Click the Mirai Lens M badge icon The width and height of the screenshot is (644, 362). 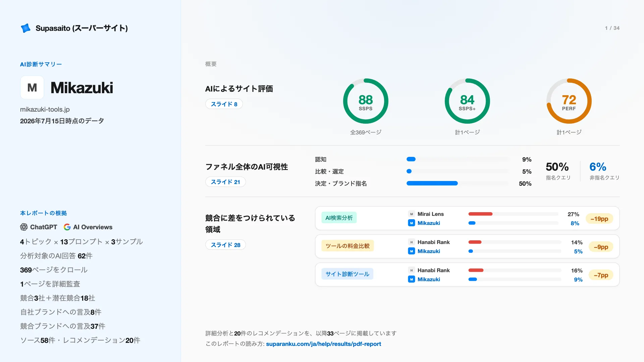(x=412, y=214)
